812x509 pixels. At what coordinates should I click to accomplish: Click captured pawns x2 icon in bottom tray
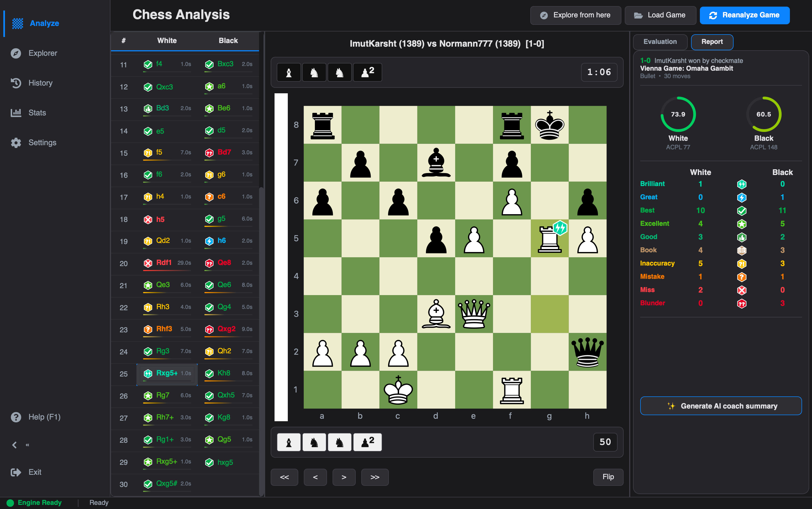click(367, 442)
